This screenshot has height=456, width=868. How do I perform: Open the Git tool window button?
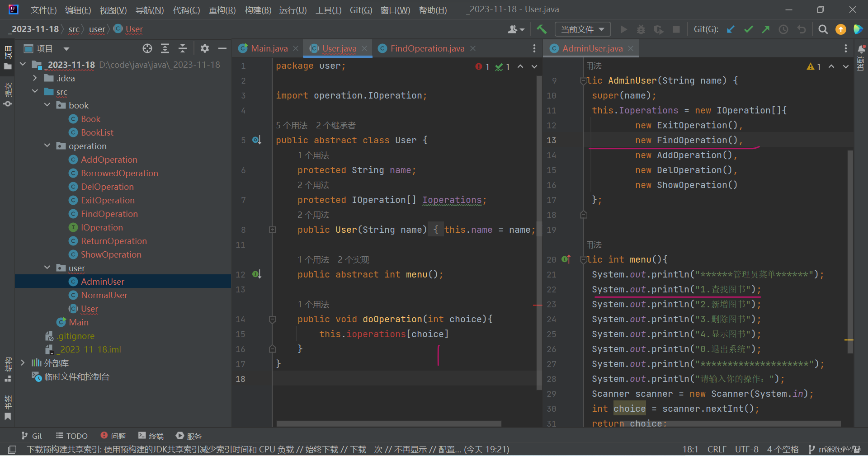pyautogui.click(x=32, y=436)
